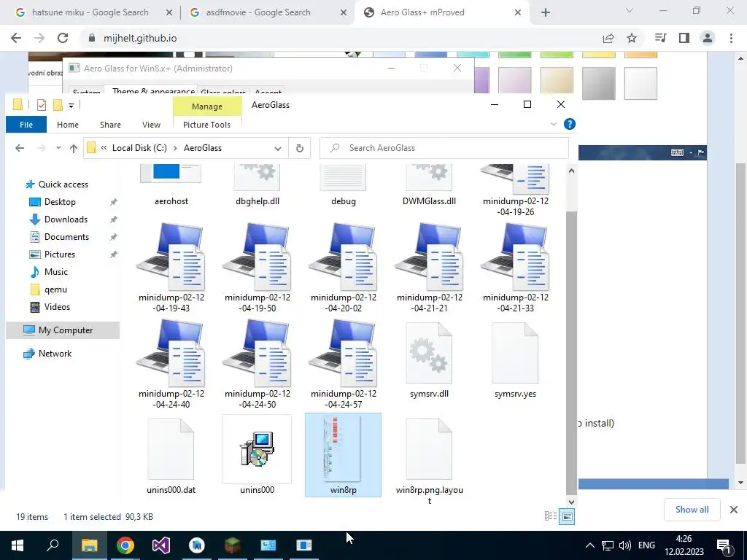Open Downloads in navigation pane
The height and width of the screenshot is (560, 747).
[66, 219]
